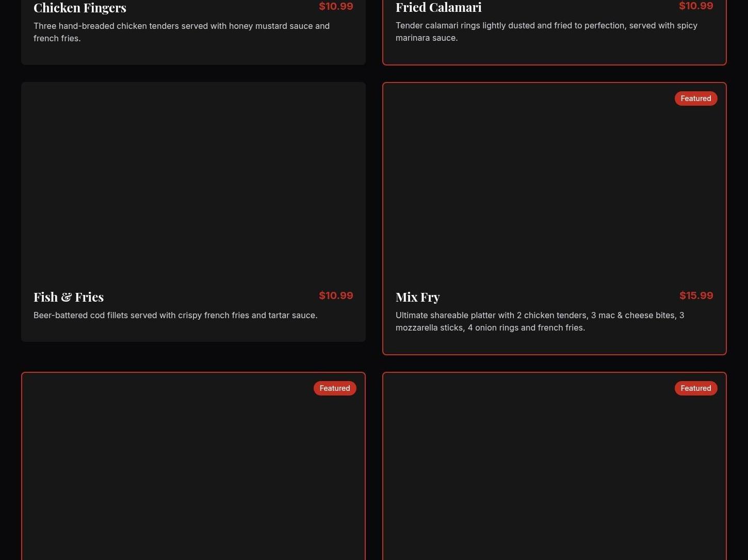This screenshot has height=560, width=748.
Task: Open the Fried Calamari item title
Action: (x=438, y=7)
